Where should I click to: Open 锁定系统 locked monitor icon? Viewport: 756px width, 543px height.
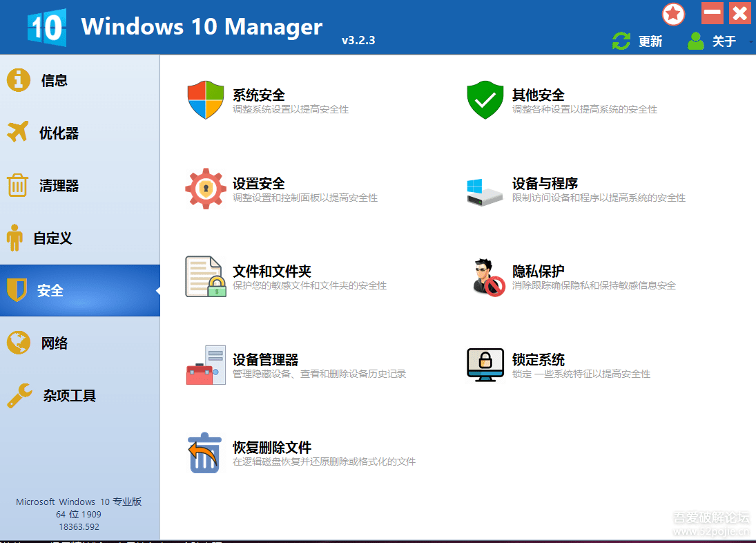point(485,365)
